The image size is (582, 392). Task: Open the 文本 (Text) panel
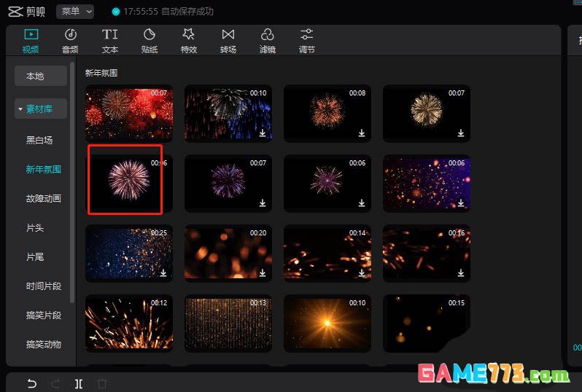tap(109, 41)
